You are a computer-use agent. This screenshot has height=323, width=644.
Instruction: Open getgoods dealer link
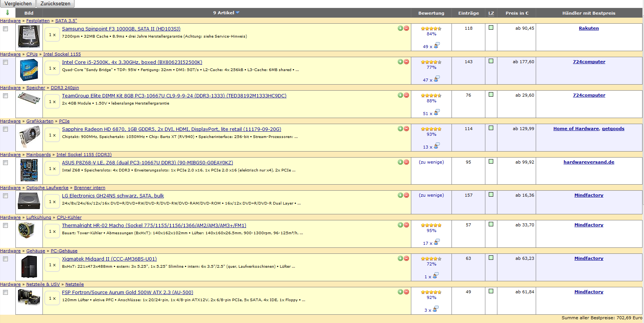tap(613, 129)
